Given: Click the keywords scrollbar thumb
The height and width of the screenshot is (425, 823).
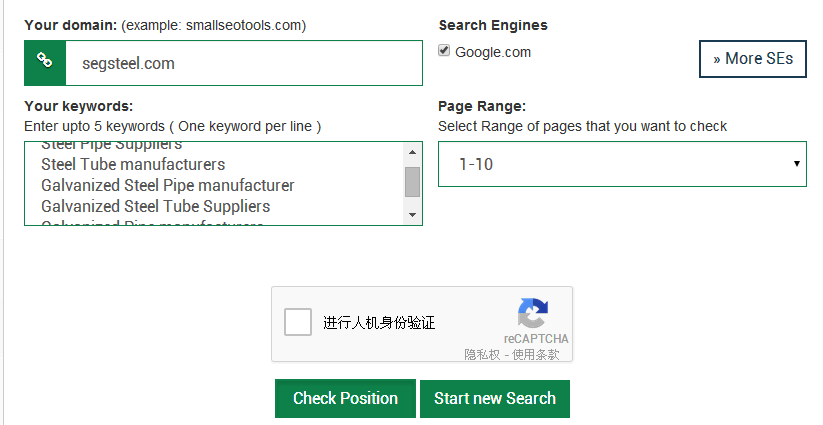Looking at the screenshot, I should click(412, 182).
